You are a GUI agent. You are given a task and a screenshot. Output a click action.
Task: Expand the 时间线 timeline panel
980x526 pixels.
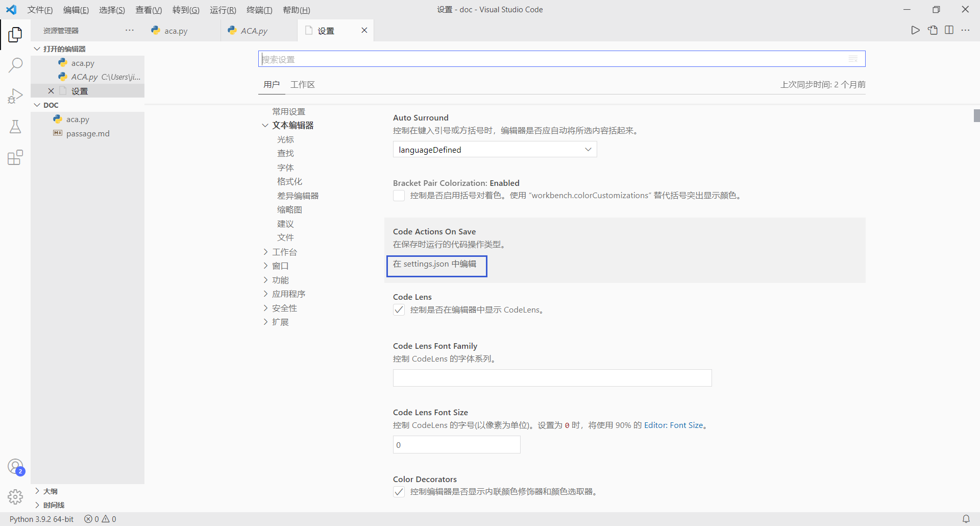88,505
